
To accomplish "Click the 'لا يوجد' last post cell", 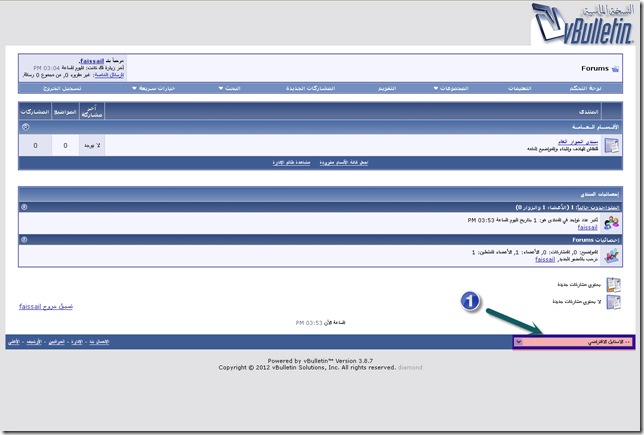I will 92,145.
